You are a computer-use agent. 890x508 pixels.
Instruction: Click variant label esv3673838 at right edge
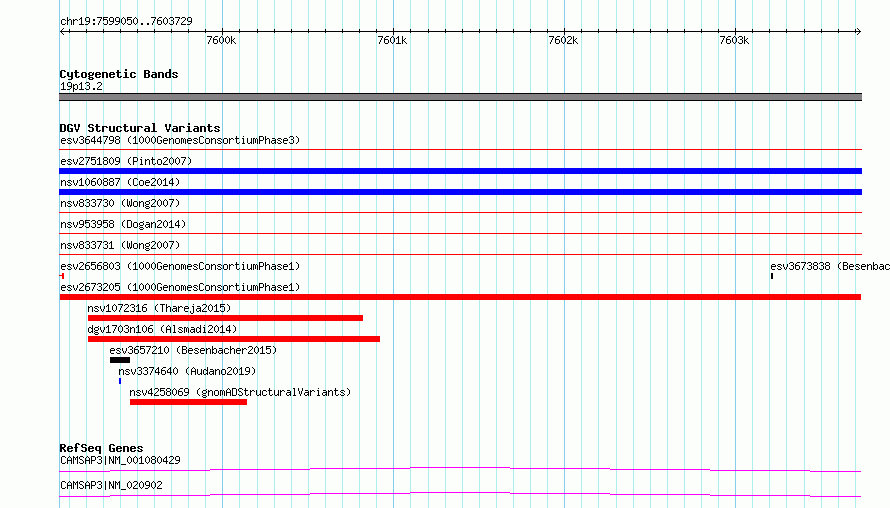tap(830, 266)
